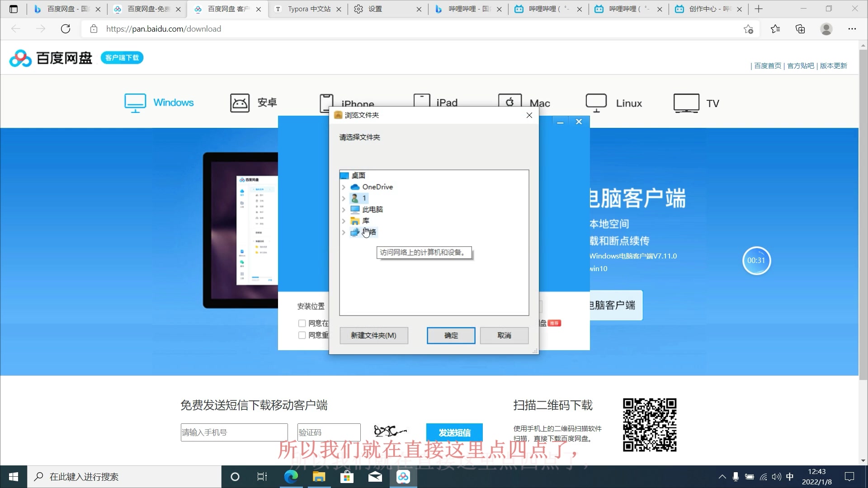Click the 发送短信 button

[x=454, y=432]
